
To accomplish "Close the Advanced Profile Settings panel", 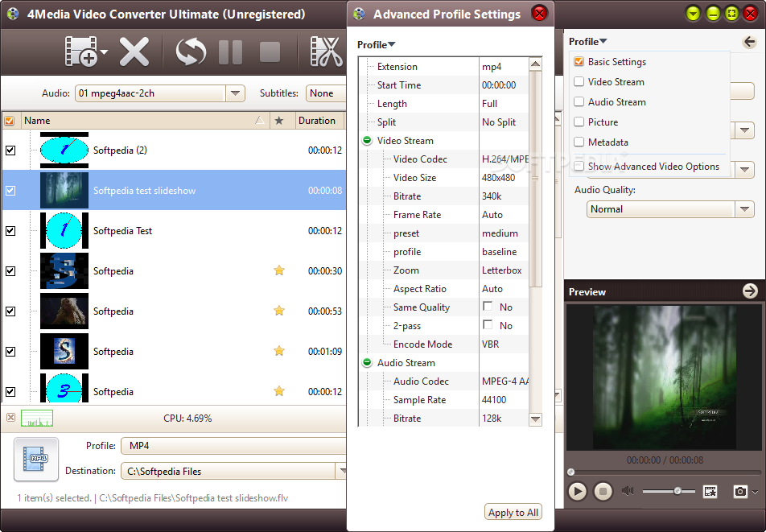I will (x=539, y=13).
